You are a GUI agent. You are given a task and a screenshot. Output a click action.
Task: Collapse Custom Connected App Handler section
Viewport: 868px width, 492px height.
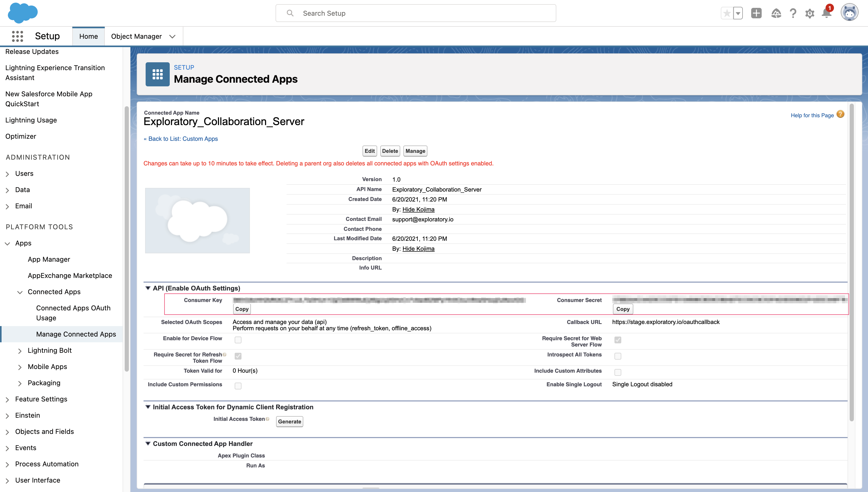(148, 444)
